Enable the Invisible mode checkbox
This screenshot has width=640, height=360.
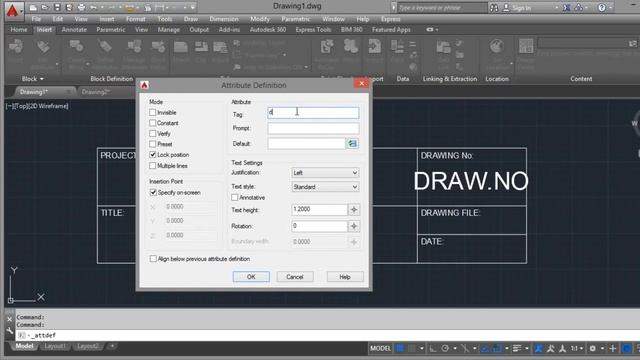click(153, 112)
